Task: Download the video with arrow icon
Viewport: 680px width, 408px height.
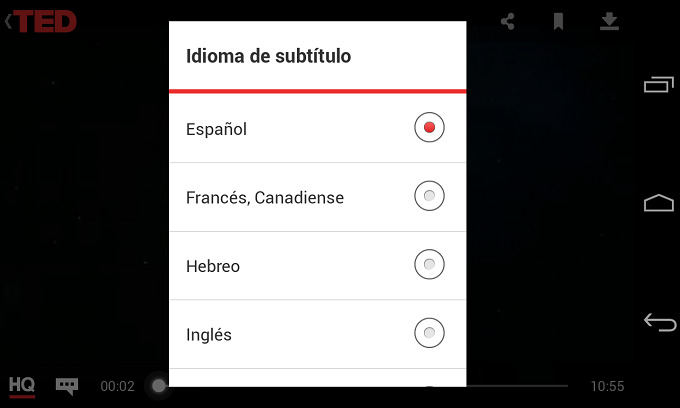Action: pyautogui.click(x=609, y=21)
